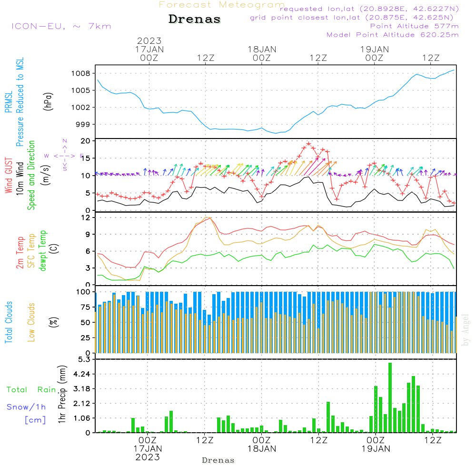The width and height of the screenshot is (476, 476).
Task: Select '1.06' on the precipitation axis
Action: pos(82,418)
